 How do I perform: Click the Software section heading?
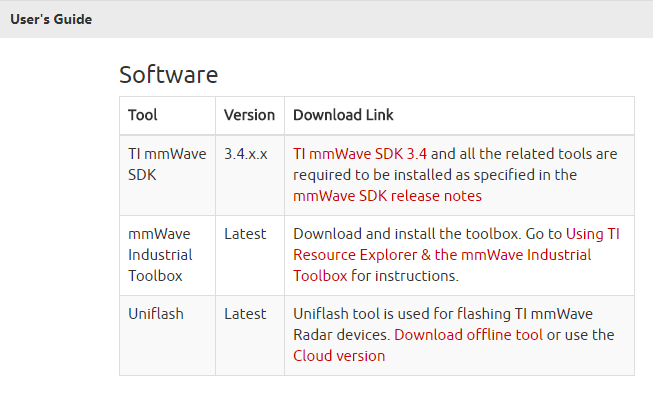point(168,75)
